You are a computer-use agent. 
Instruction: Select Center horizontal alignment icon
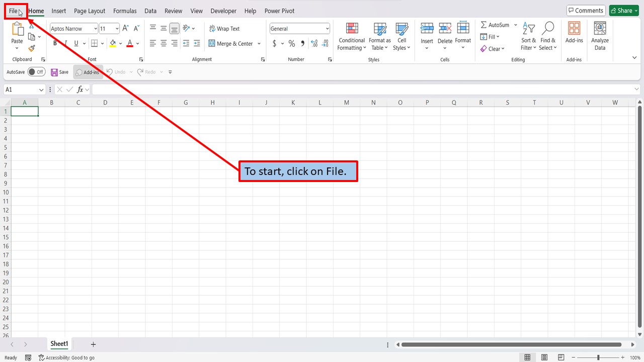[164, 44]
